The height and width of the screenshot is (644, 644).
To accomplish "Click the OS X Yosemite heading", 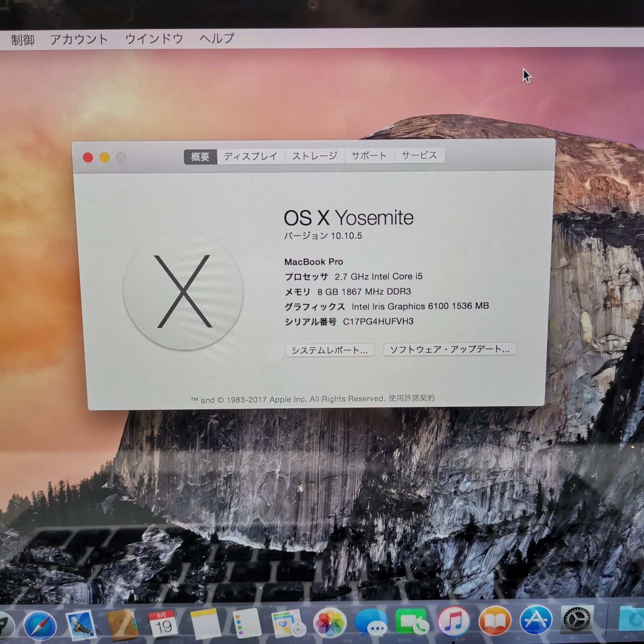I will click(349, 218).
